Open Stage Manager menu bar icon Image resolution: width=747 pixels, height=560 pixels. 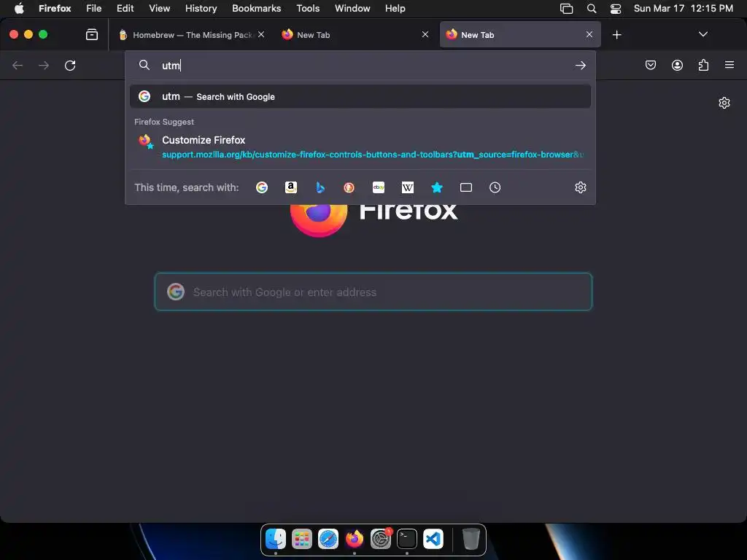click(566, 8)
